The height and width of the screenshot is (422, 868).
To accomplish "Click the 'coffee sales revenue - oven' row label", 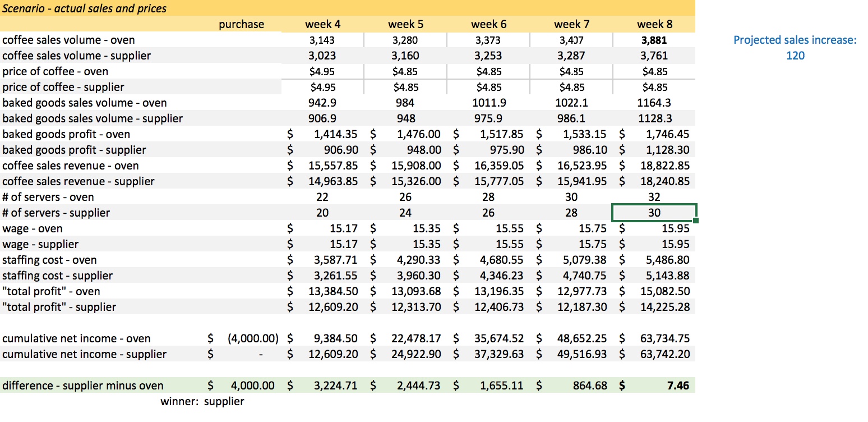I will (70, 166).
